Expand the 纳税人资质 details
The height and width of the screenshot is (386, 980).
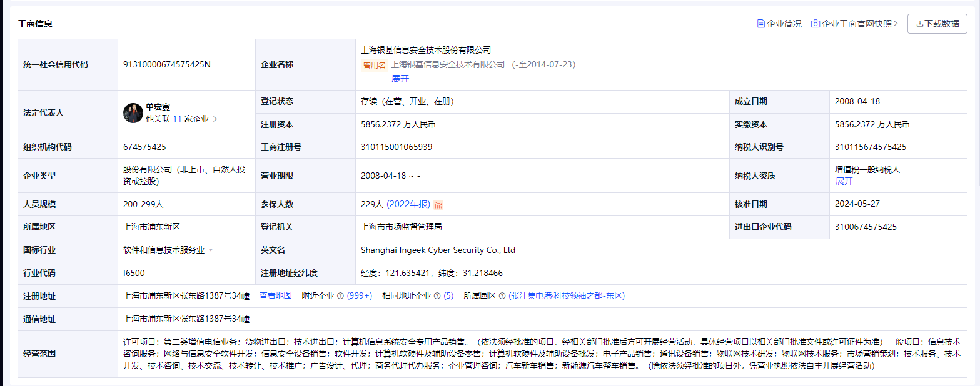[844, 181]
